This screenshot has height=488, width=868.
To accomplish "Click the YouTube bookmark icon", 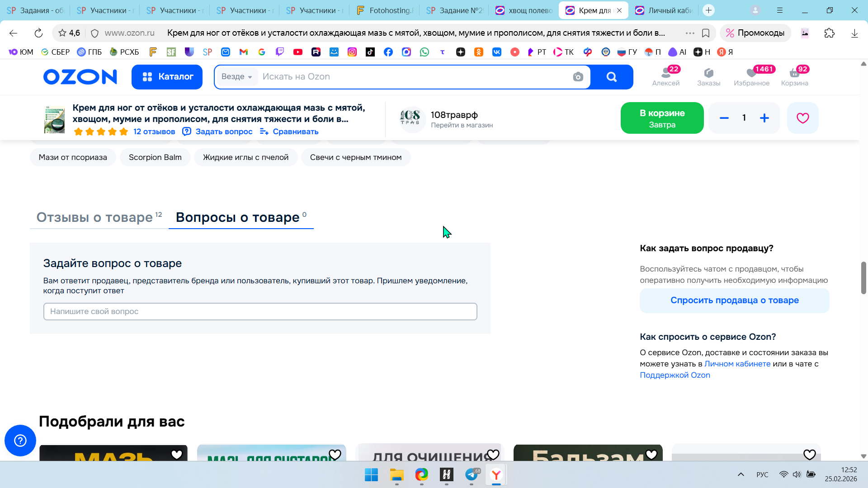I will click(298, 52).
